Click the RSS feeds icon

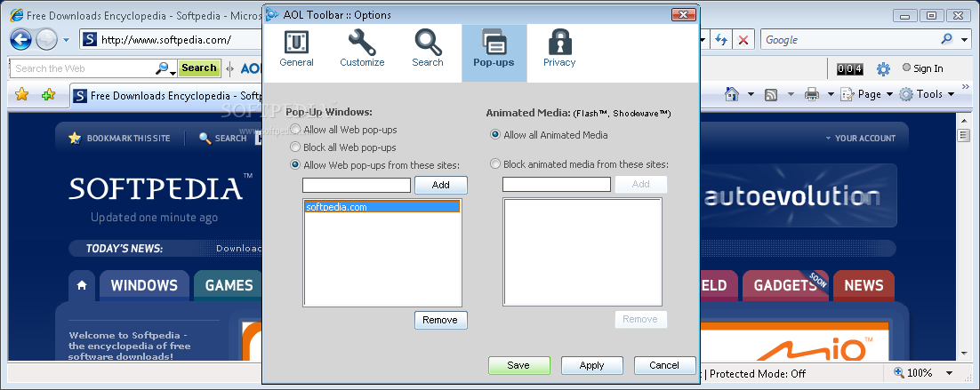coord(771,95)
